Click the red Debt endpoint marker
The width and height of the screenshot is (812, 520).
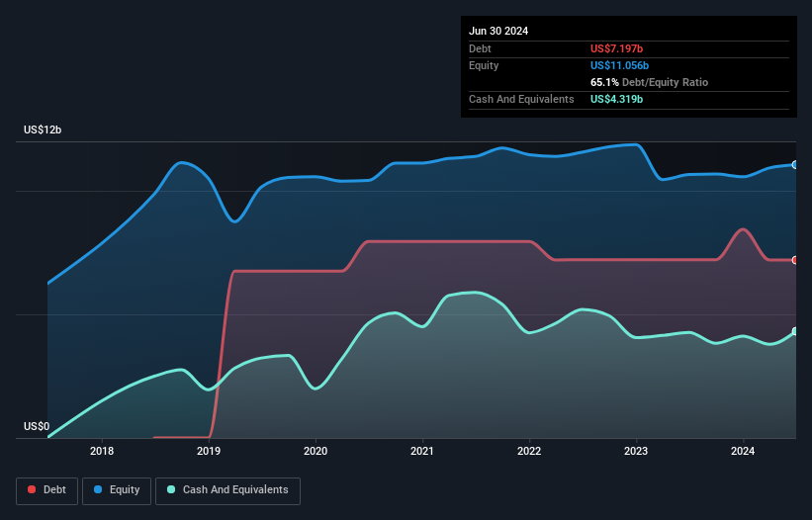click(x=795, y=260)
